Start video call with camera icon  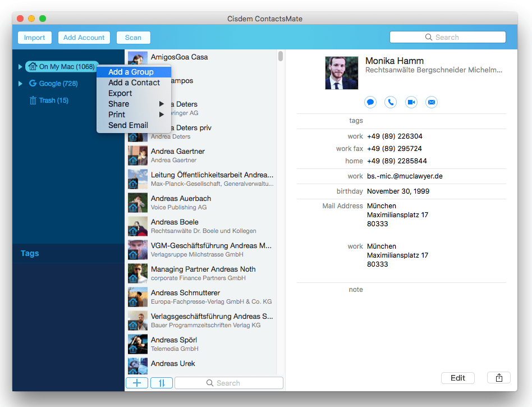[x=411, y=102]
